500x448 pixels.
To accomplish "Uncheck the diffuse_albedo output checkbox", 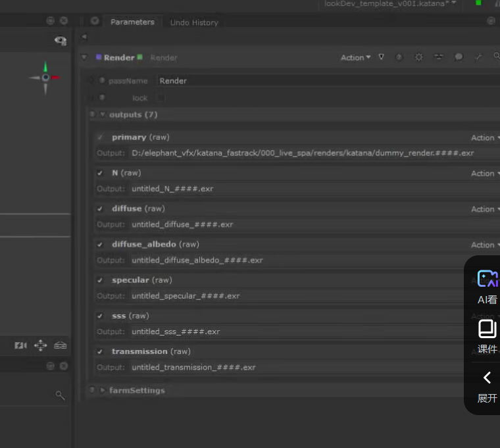I will [x=100, y=245].
